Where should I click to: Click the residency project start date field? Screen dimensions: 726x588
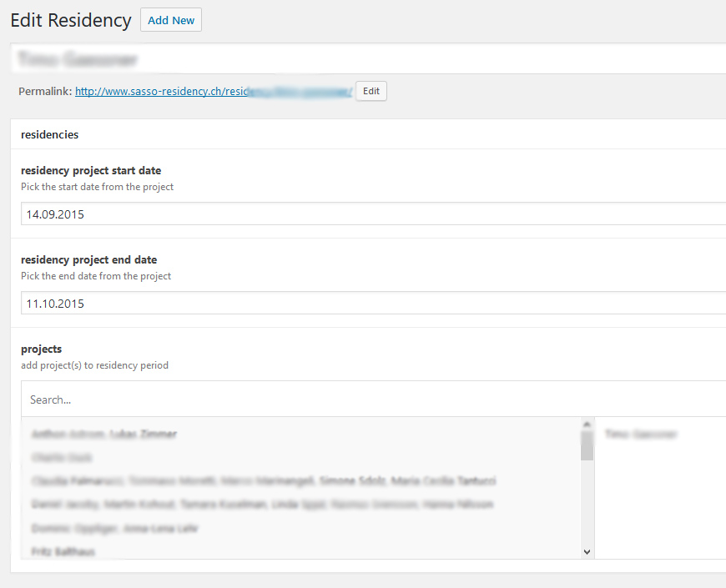click(x=367, y=214)
